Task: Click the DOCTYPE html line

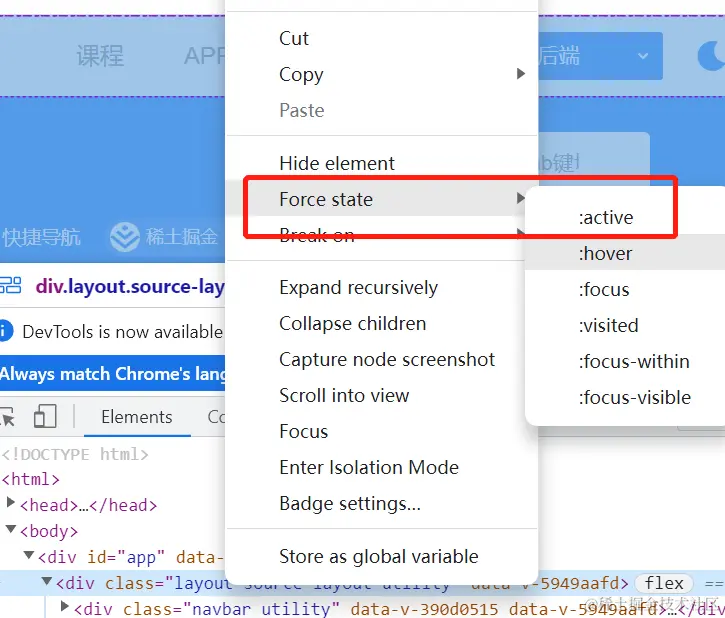Action: (x=75, y=454)
